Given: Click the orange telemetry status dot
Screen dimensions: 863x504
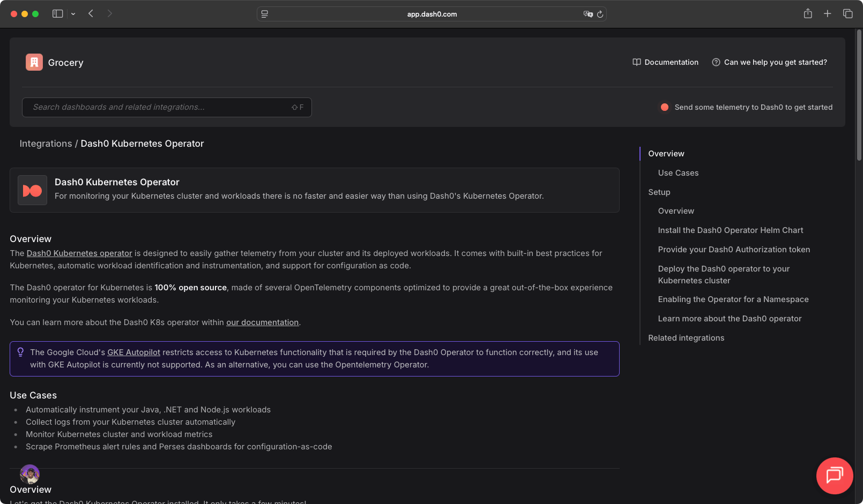Looking at the screenshot, I should [664, 107].
